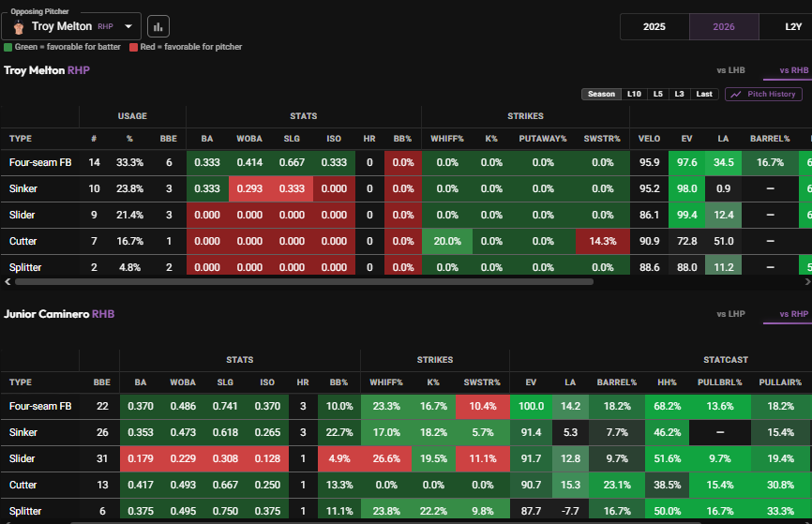Toggle the Season range filter

click(601, 95)
